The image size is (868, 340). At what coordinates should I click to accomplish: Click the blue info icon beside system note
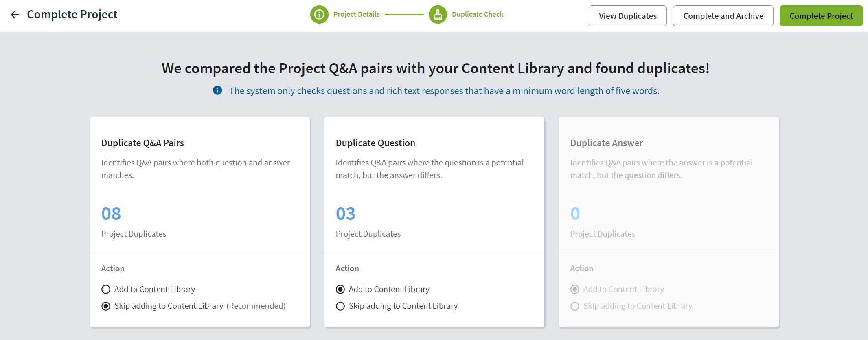coord(217,90)
